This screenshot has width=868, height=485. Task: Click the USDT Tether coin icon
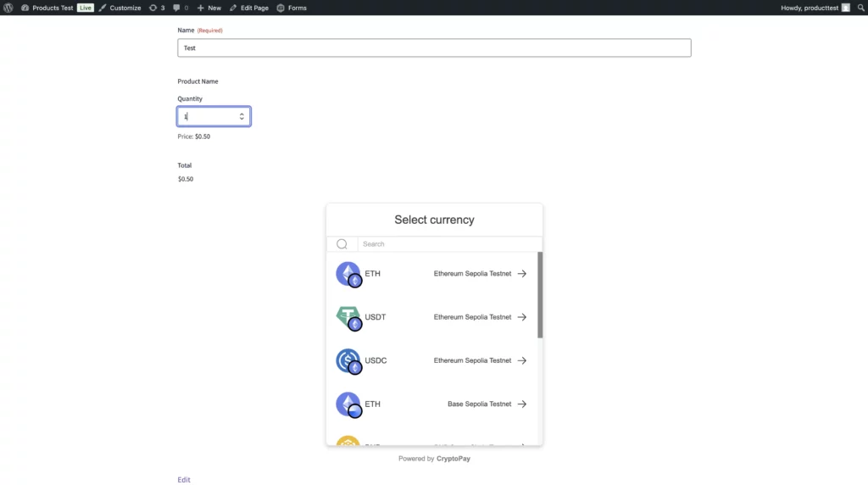348,317
